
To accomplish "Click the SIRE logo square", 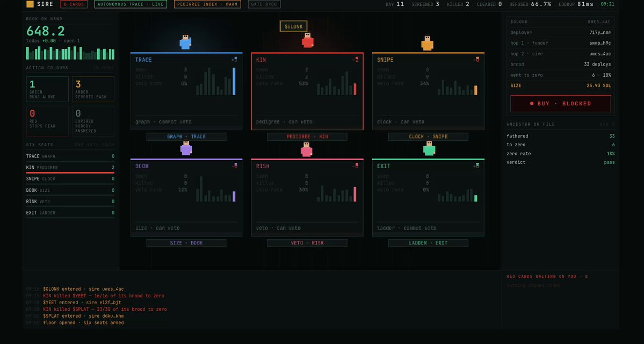I will click(30, 4).
